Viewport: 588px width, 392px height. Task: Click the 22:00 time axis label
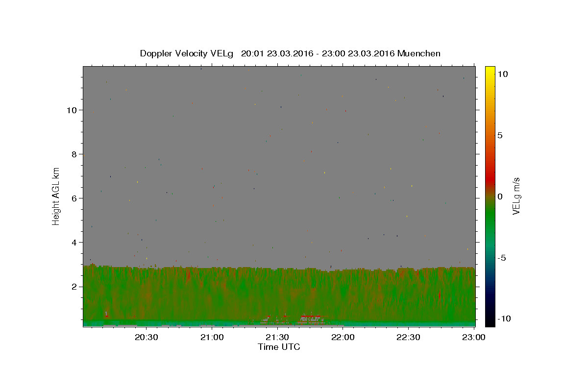pyautogui.click(x=343, y=337)
